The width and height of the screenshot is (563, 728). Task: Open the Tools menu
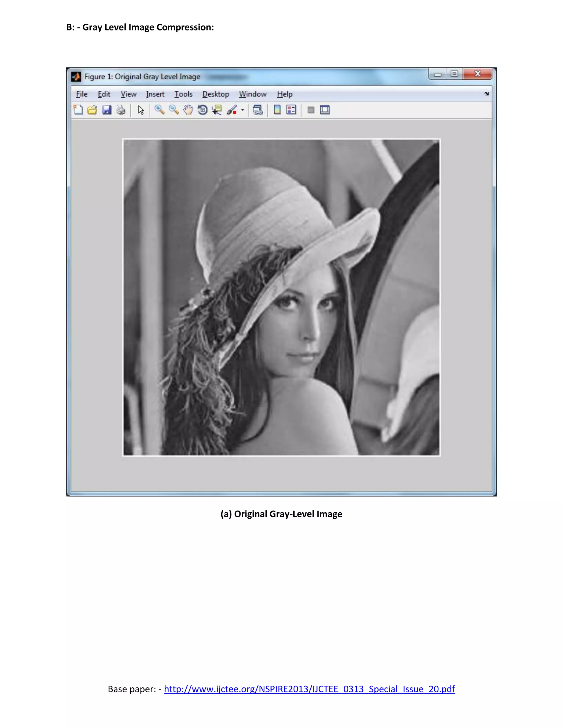point(183,94)
